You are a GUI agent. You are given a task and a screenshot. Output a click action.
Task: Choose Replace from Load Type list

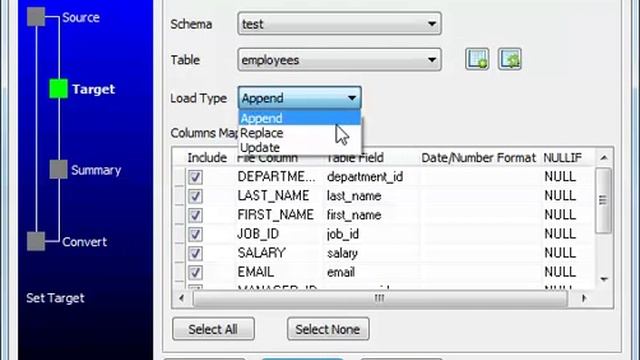tap(300, 133)
